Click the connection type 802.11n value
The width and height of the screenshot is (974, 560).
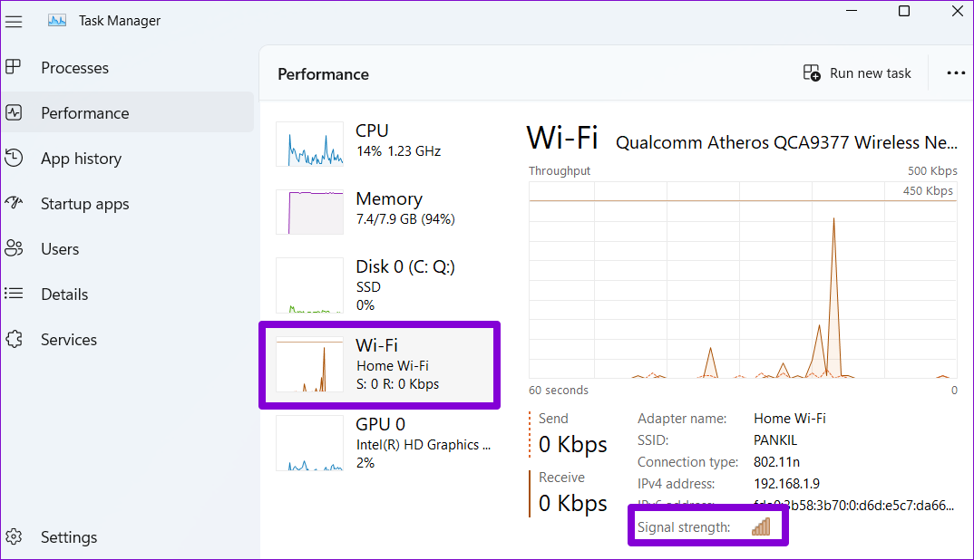pos(776,462)
